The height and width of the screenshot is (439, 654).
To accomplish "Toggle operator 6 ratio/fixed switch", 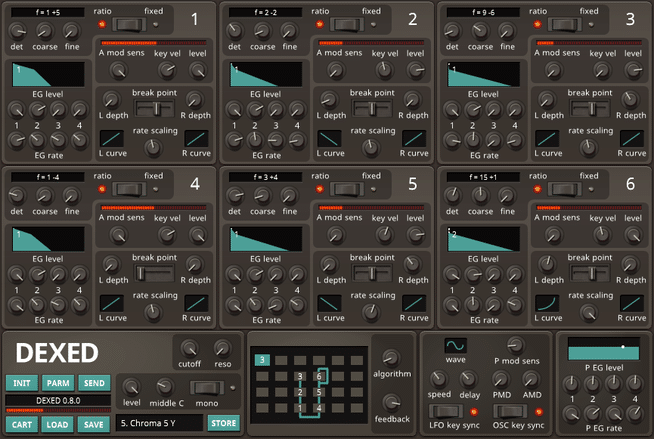I will tap(564, 189).
